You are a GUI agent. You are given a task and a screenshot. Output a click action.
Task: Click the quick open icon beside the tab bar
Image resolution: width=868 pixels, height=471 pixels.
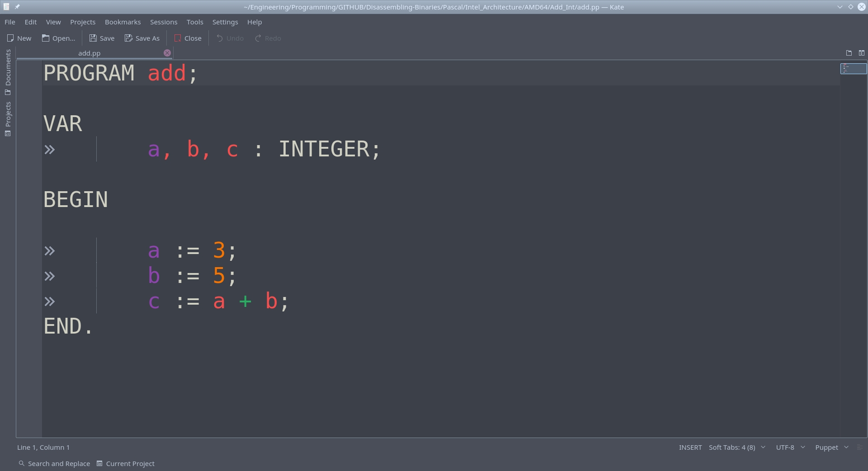[x=849, y=53]
